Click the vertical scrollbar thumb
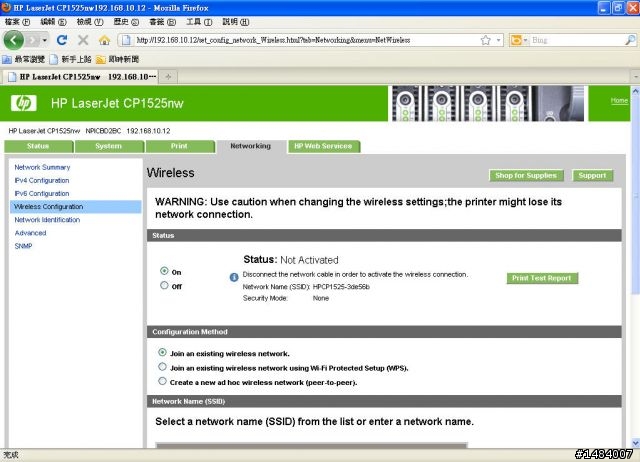This screenshot has height=462, width=640. click(635, 195)
